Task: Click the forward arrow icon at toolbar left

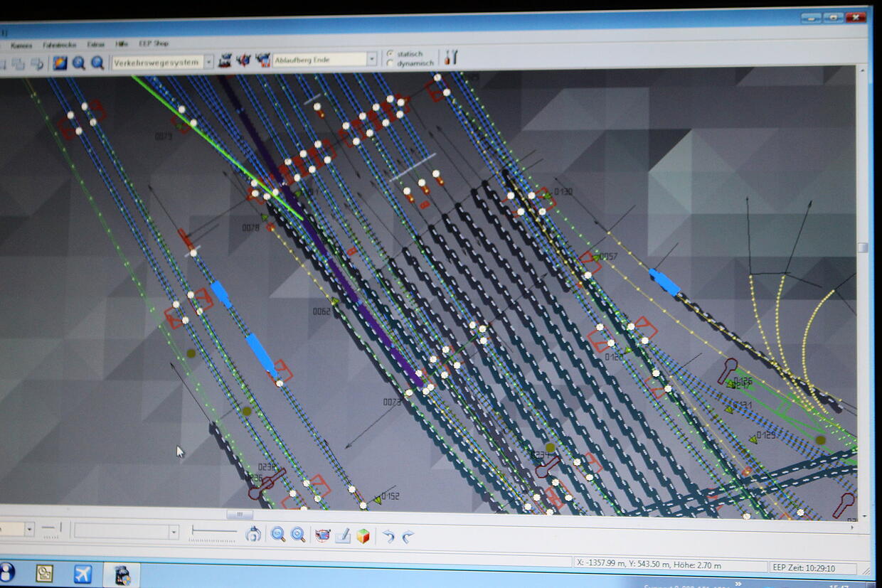Action: [36, 64]
